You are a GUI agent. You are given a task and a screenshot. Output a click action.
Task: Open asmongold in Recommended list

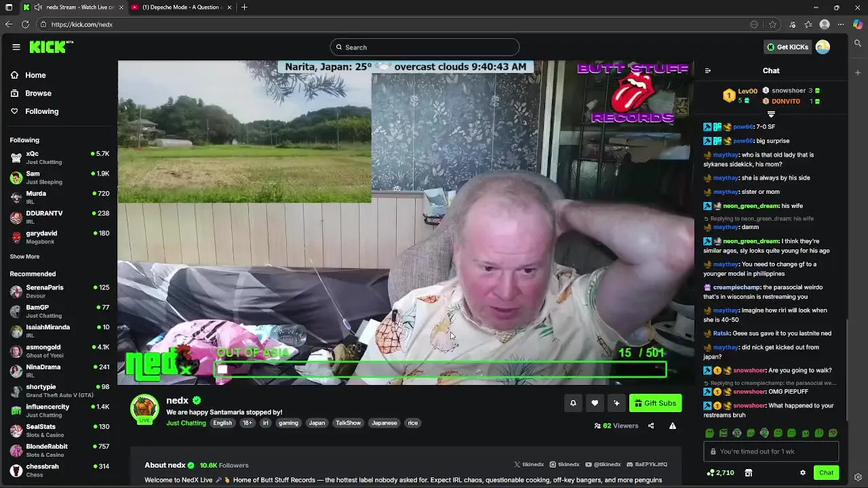click(59, 351)
